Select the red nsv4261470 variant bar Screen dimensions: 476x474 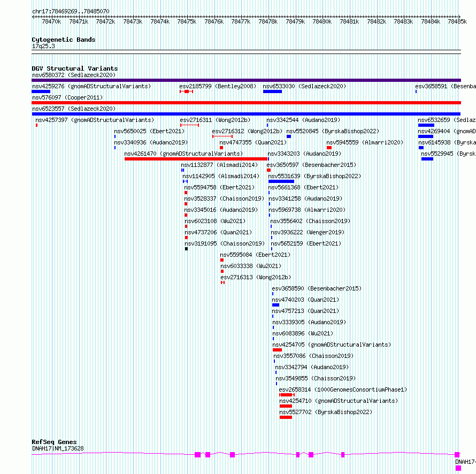[196, 159]
